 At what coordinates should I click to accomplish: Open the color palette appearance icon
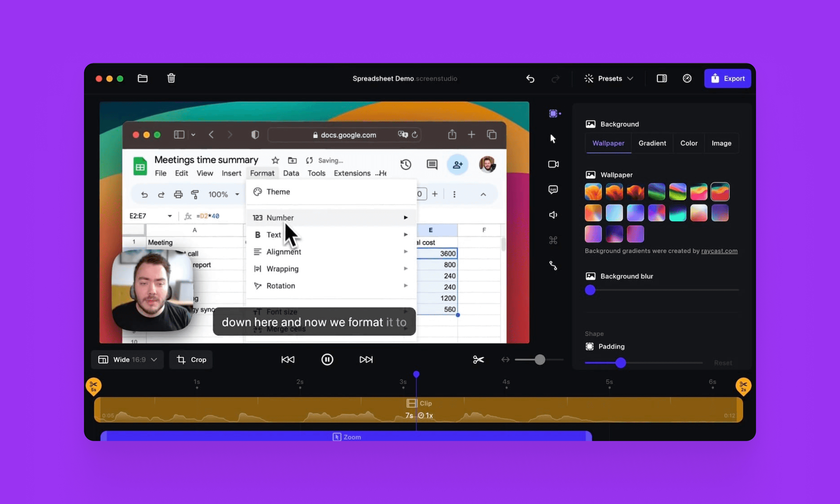(x=687, y=79)
